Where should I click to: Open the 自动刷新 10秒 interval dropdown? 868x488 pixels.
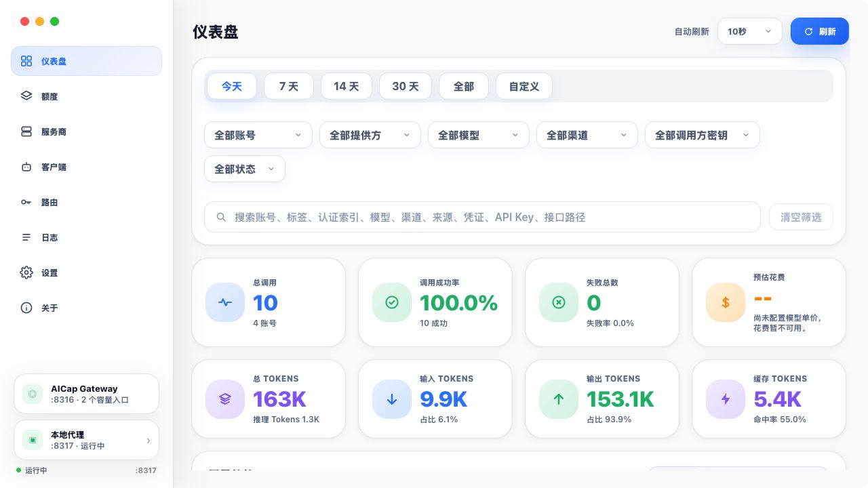click(750, 31)
